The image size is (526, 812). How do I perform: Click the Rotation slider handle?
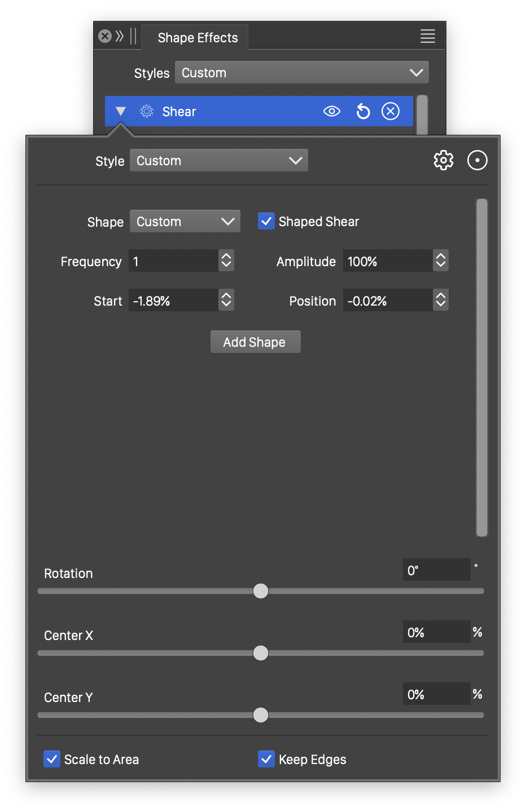coord(261,591)
